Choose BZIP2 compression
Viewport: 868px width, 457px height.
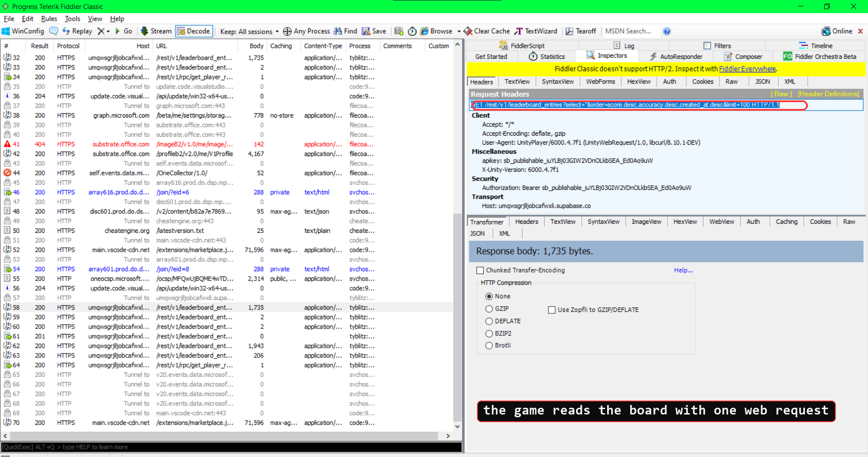click(x=489, y=334)
